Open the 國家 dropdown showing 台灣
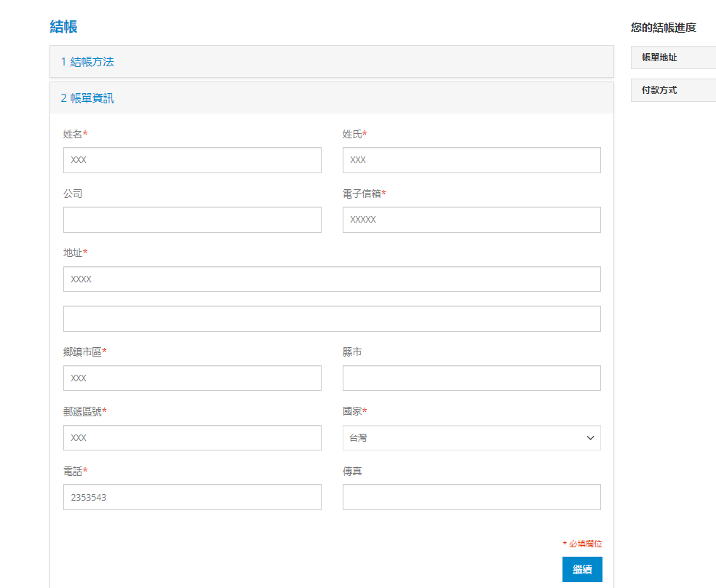Image resolution: width=716 pixels, height=588 pixels. click(472, 438)
